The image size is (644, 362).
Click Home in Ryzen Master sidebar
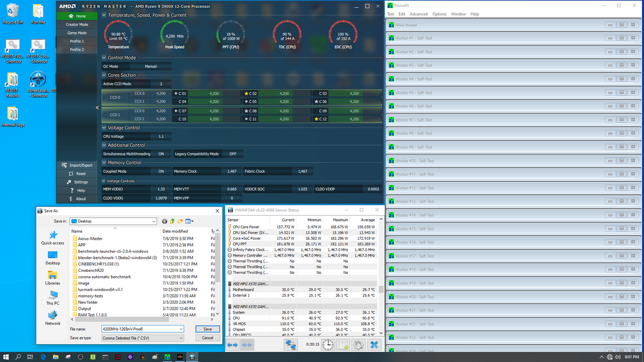[77, 16]
